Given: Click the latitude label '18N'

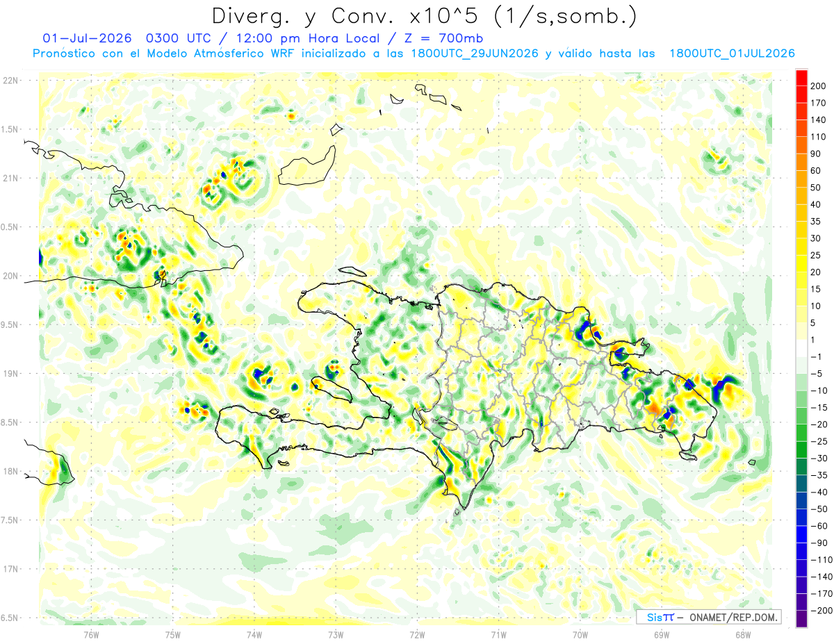Looking at the screenshot, I should [x=10, y=471].
